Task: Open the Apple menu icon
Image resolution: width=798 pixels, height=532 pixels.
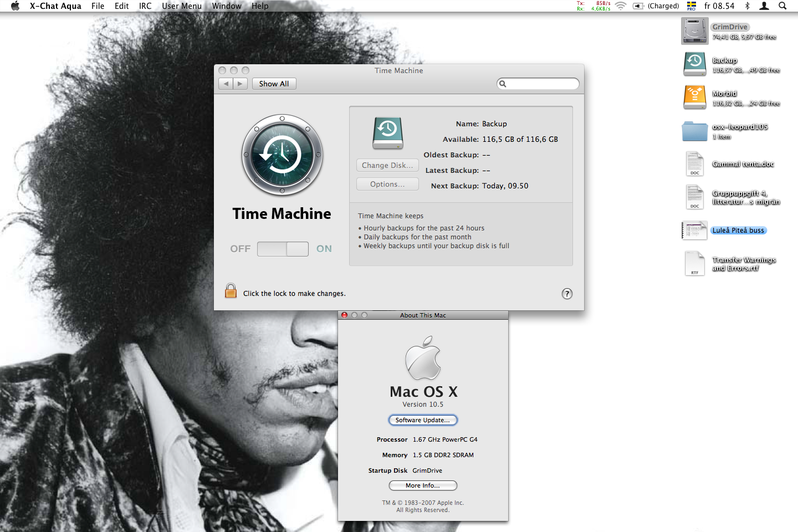Action: [x=15, y=6]
